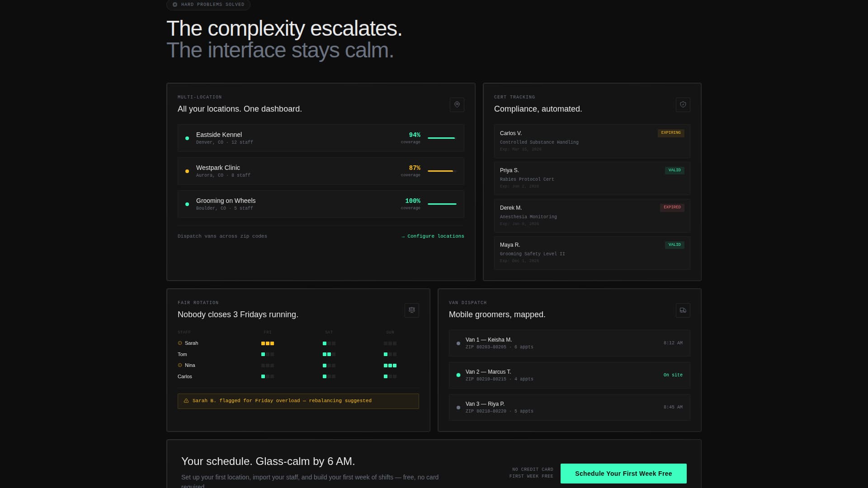Click the warning icon beside Sarah's name
868x488 pixels.
click(x=180, y=343)
